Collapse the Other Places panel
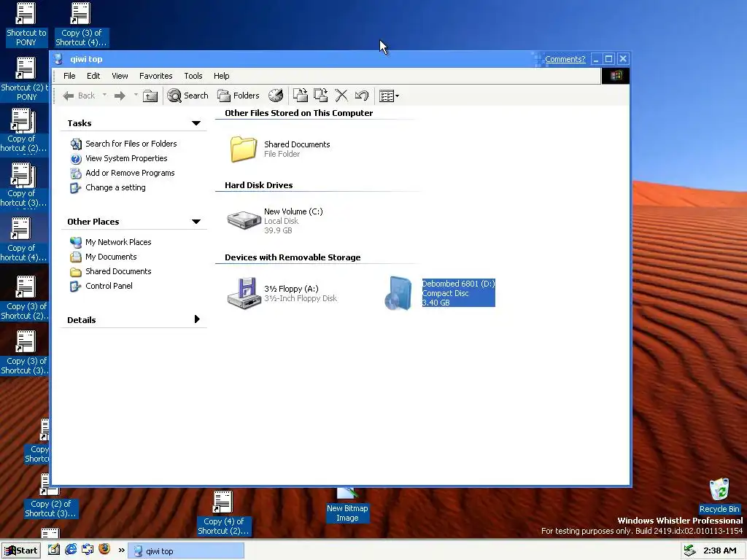 (196, 222)
